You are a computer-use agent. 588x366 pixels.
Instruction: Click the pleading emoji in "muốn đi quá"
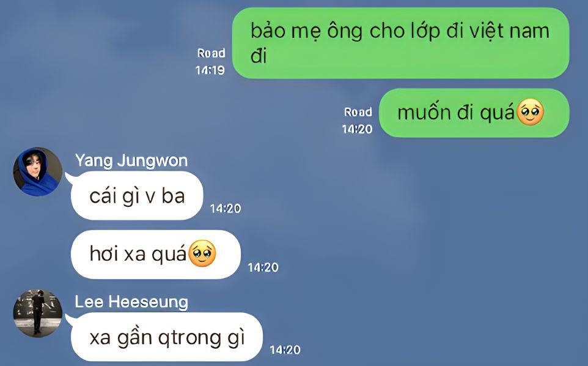[531, 112]
